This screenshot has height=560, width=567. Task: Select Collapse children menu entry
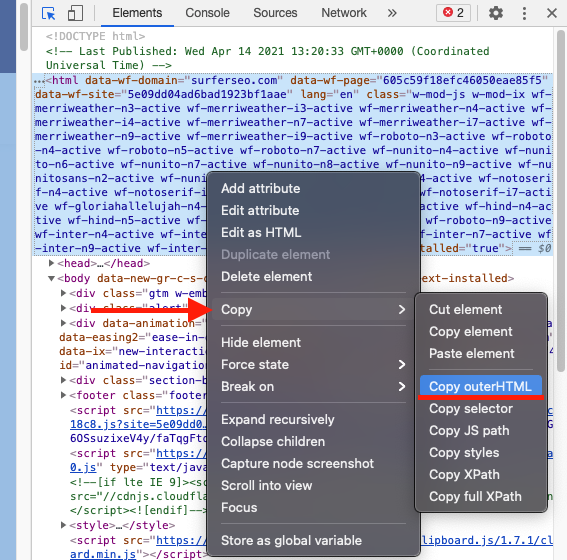point(314,441)
